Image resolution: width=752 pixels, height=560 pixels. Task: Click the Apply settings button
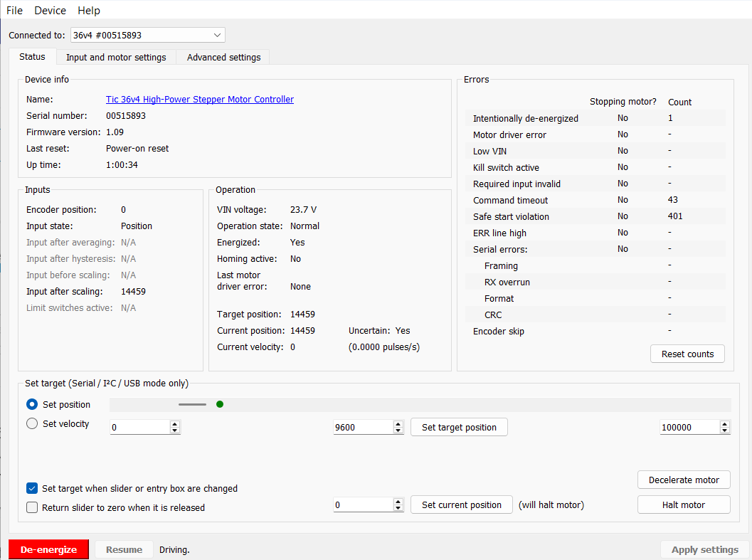(704, 549)
